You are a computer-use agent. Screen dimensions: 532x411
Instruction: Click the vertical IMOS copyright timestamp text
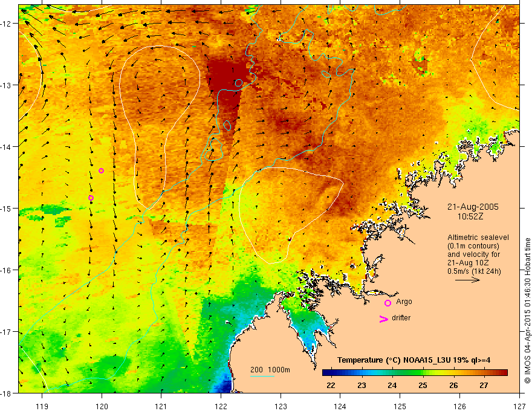pyautogui.click(x=527, y=311)
